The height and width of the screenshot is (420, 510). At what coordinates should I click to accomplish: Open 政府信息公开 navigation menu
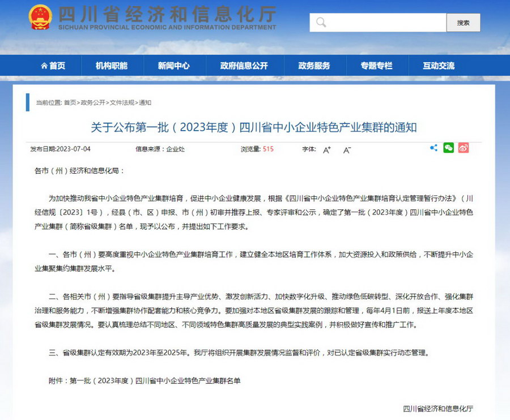coord(244,66)
